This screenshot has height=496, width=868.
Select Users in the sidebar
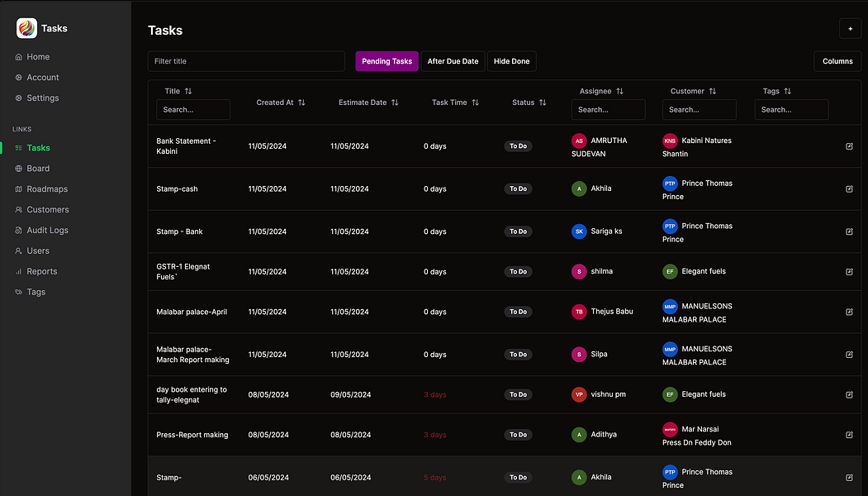[x=38, y=250]
